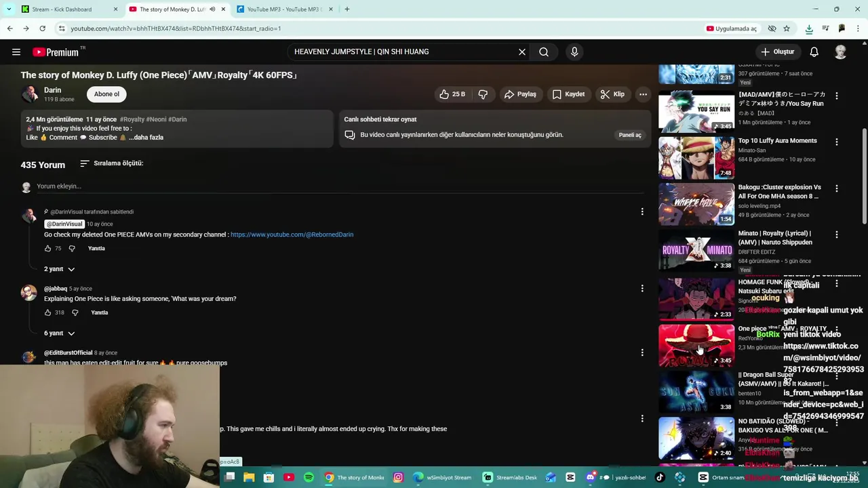Subscribe with the Abone ol button

(106, 94)
